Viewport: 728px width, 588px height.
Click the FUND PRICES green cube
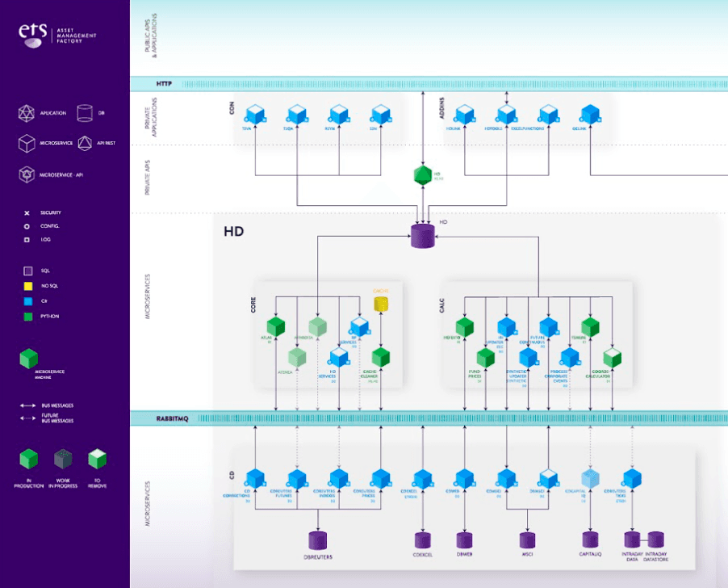point(486,358)
